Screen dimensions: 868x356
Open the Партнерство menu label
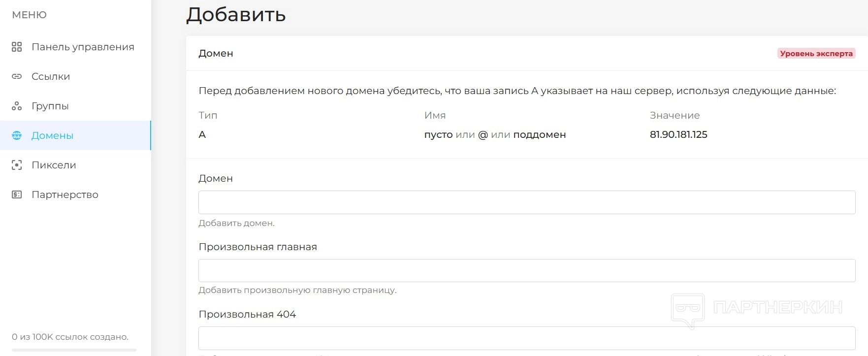[65, 194]
